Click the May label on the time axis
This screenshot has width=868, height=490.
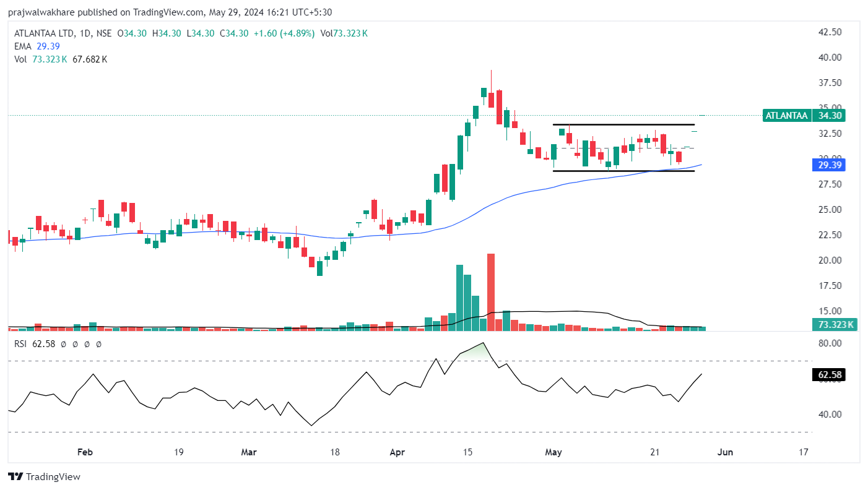(x=553, y=452)
